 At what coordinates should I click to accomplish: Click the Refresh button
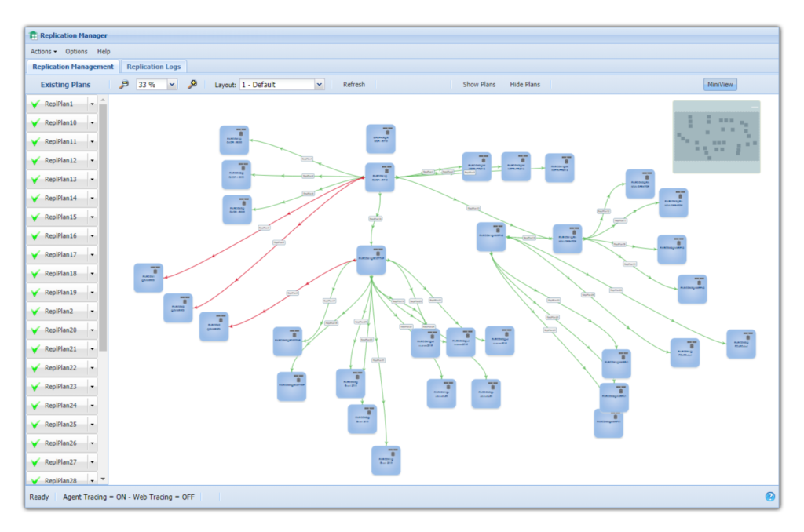point(353,85)
